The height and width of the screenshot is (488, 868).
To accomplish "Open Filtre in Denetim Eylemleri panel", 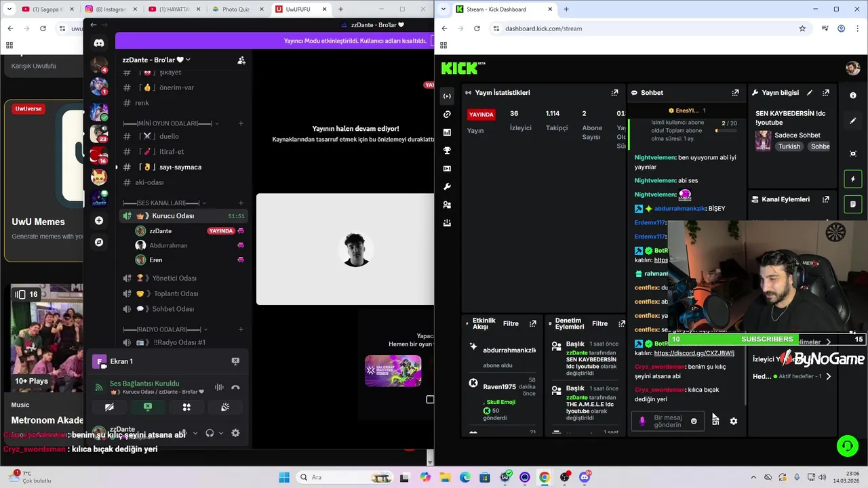I will click(600, 324).
